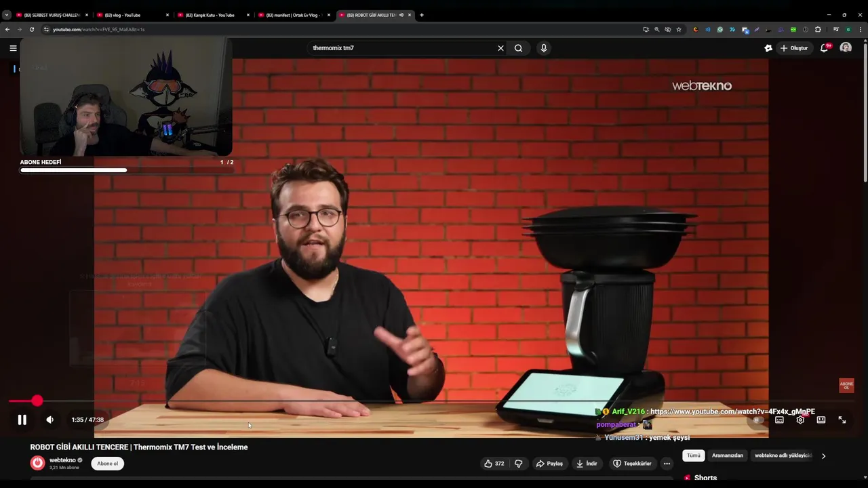Pause the video with the pause button
The height and width of the screenshot is (488, 868).
pyautogui.click(x=22, y=420)
